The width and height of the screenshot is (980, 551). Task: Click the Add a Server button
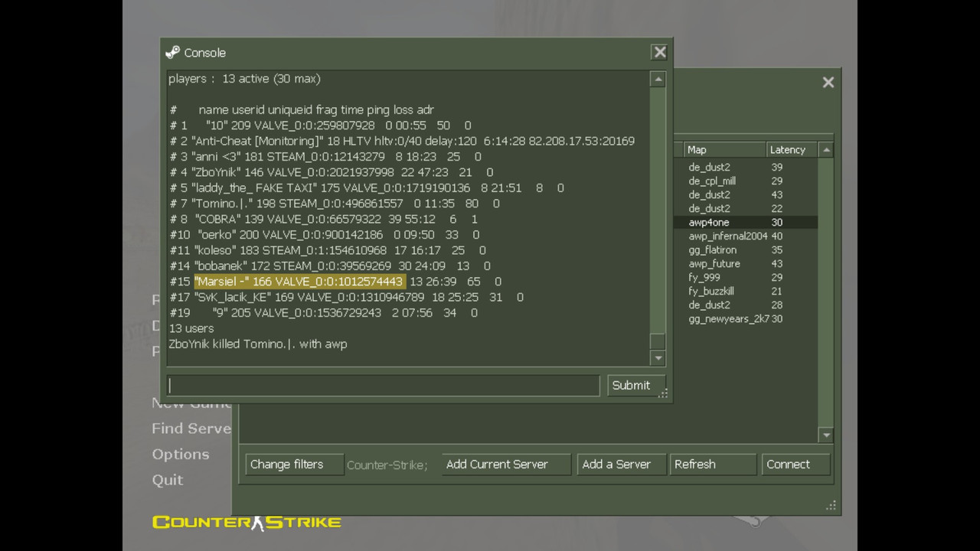coord(622,464)
